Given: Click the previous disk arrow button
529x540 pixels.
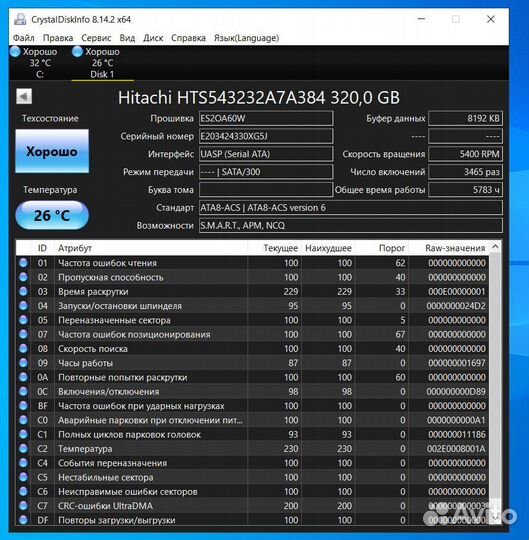Looking at the screenshot, I should coord(24,96).
